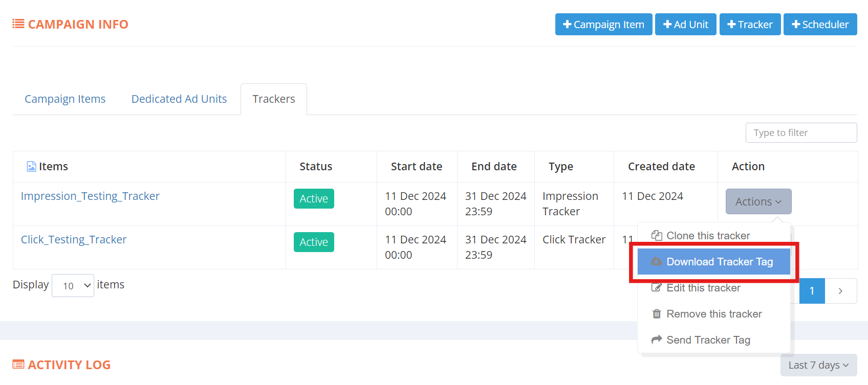Click the Campaign Info list icon
Image resolution: width=868 pixels, height=385 pixels.
[x=18, y=24]
